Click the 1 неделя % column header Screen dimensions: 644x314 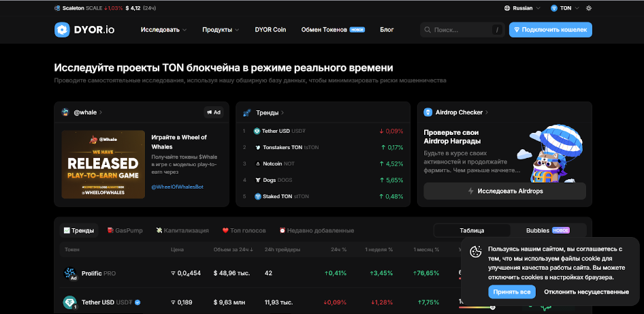click(379, 249)
